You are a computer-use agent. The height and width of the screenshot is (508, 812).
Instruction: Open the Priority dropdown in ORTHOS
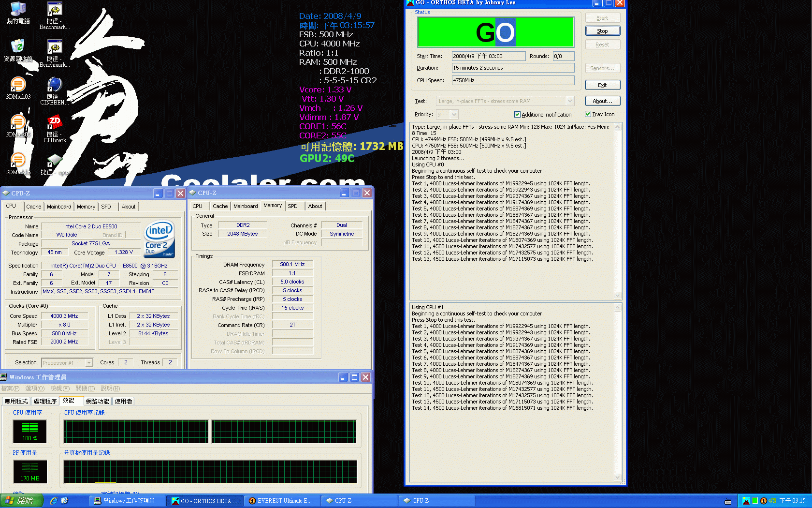pyautogui.click(x=453, y=115)
